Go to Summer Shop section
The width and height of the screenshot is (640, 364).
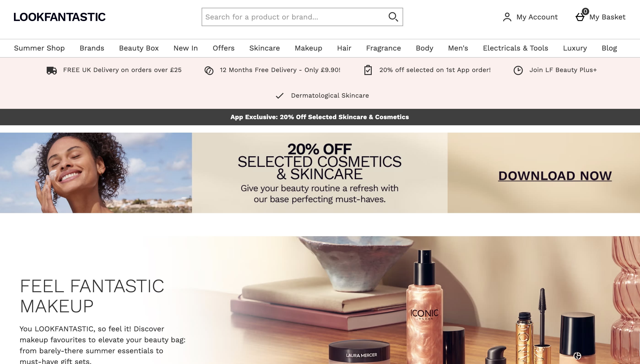coord(39,48)
